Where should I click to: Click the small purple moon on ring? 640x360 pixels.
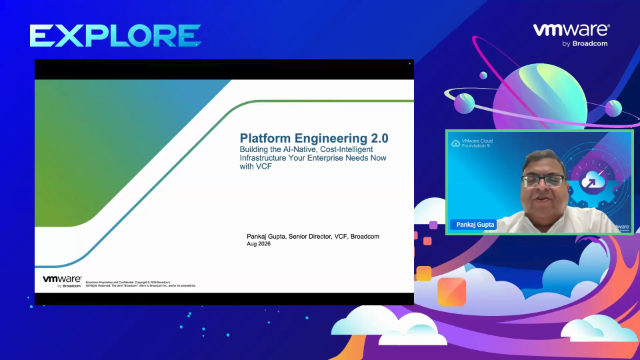[x=464, y=103]
